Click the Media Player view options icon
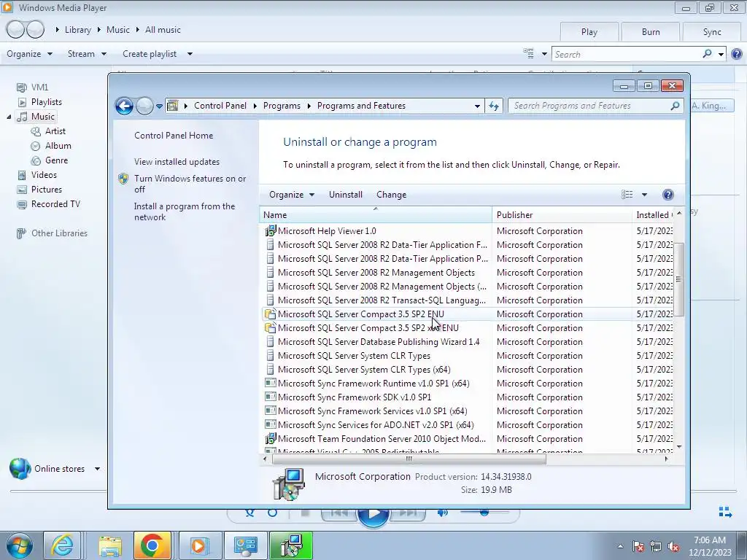Screen dimensions: 747x560 (x=528, y=53)
